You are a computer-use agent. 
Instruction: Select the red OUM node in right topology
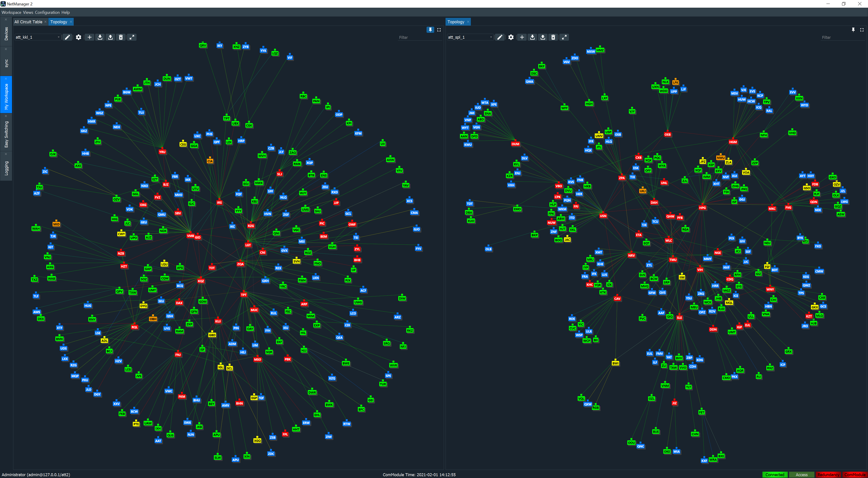point(515,144)
